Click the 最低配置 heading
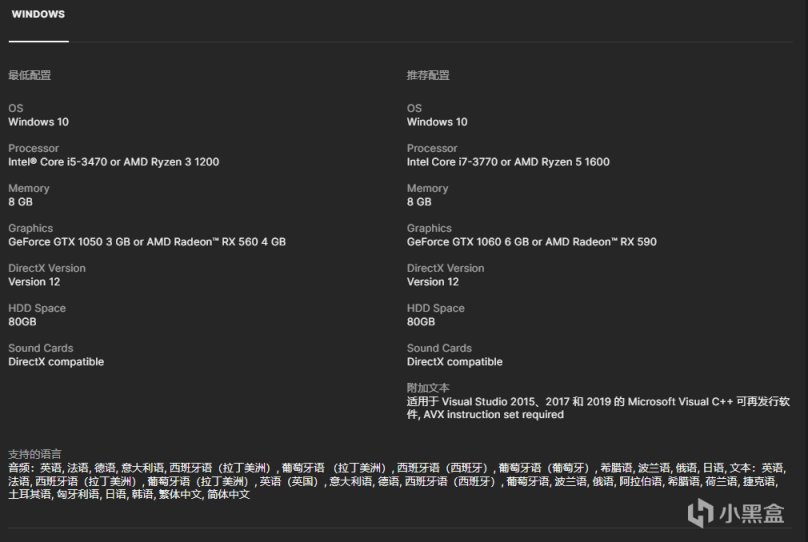 pos(29,75)
